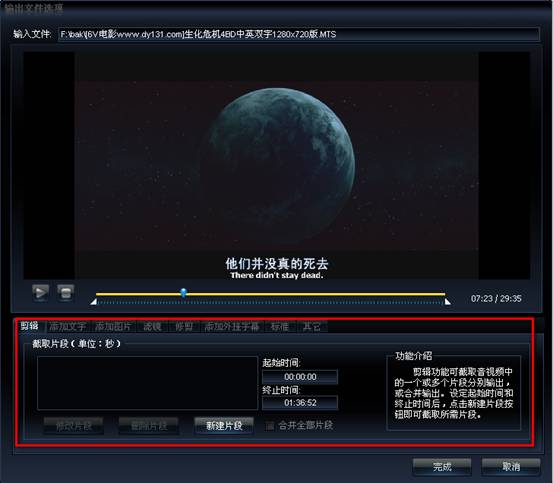The width and height of the screenshot is (553, 483).
Task: Select the right trim end marker triangle
Action: 447,302
